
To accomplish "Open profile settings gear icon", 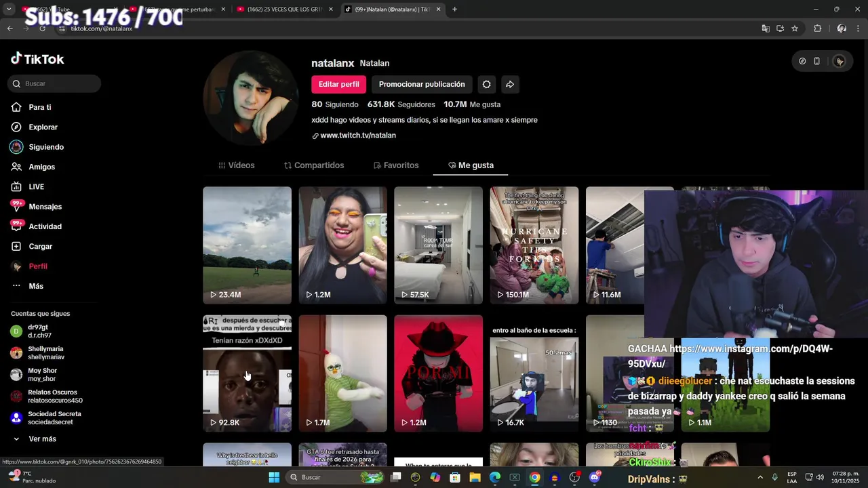I will pyautogui.click(x=486, y=84).
